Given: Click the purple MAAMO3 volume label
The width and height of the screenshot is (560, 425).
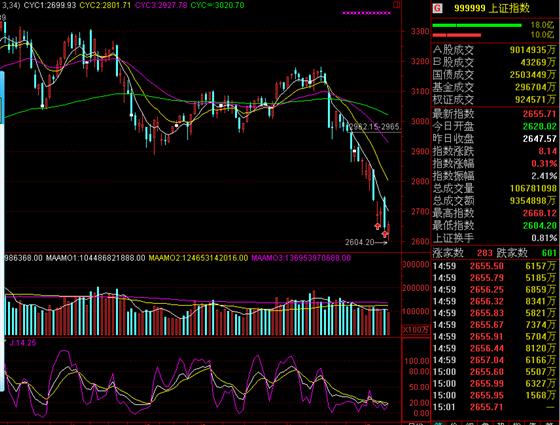Looking at the screenshot, I should point(301,258).
